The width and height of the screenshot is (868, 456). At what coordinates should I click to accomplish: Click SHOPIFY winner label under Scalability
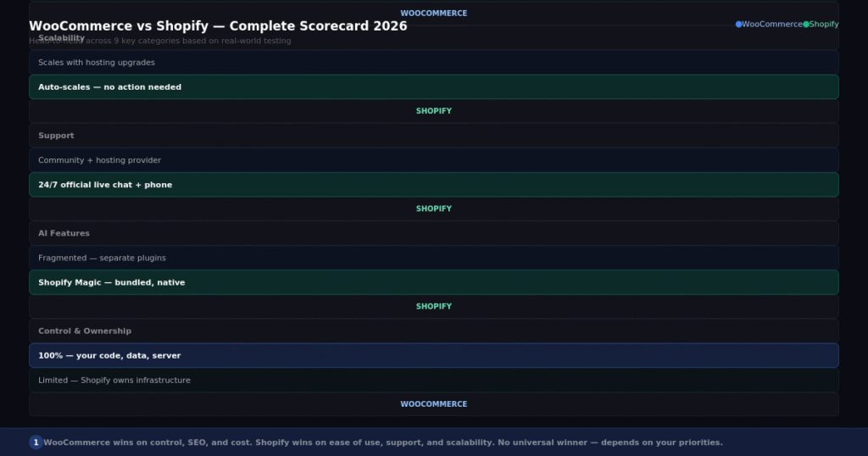click(434, 111)
